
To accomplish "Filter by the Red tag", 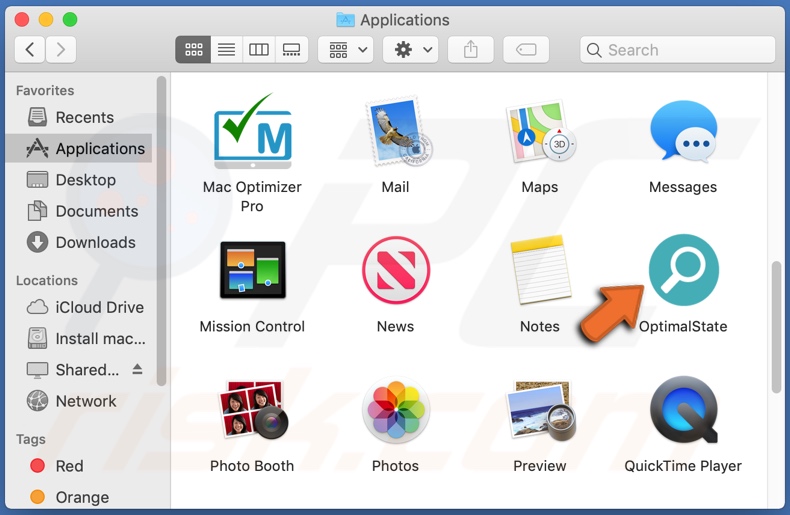I will [x=79, y=466].
